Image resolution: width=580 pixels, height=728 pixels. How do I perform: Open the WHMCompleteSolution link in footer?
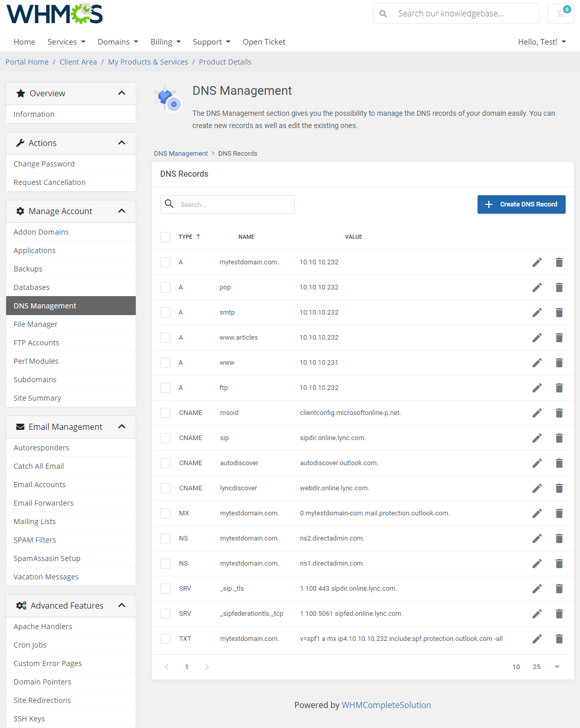(386, 704)
